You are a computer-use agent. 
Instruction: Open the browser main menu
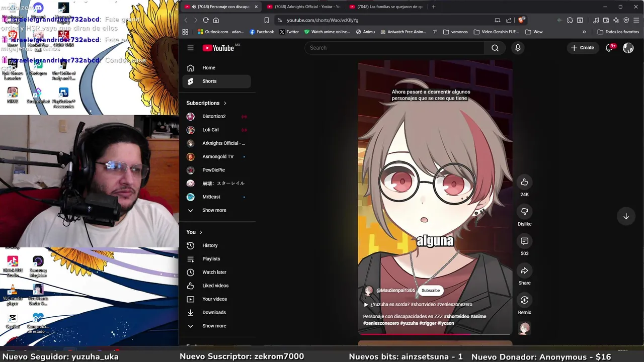coord(636,20)
